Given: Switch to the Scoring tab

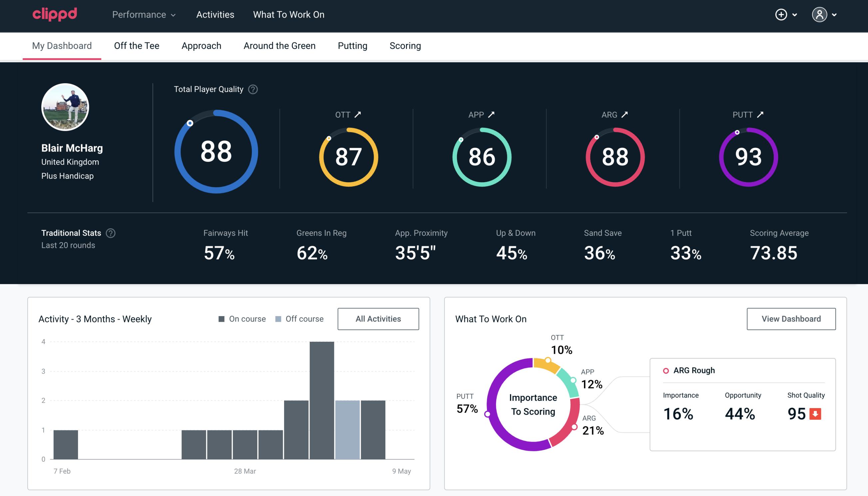Looking at the screenshot, I should [x=405, y=45].
